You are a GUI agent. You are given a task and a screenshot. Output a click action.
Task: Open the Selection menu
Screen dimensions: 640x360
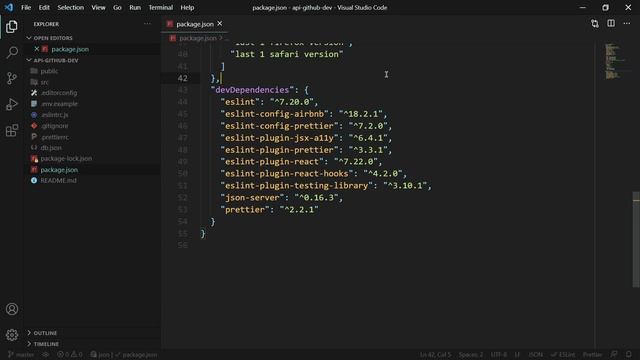click(x=70, y=7)
